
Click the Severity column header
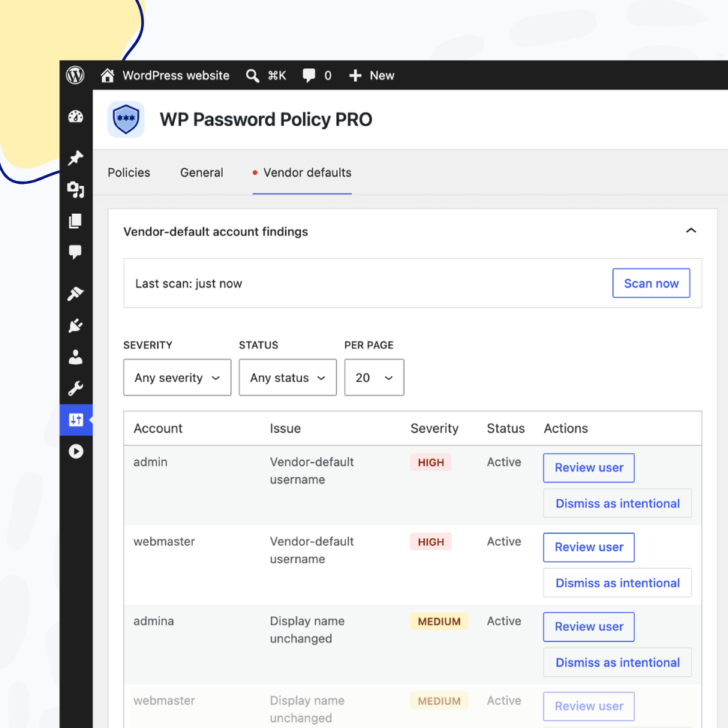[x=434, y=429]
